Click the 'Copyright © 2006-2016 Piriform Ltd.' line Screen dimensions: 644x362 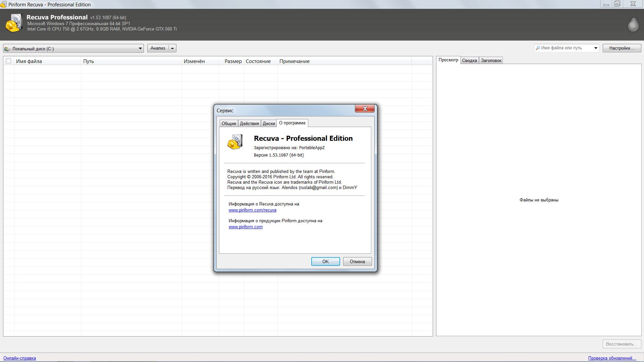click(x=280, y=177)
